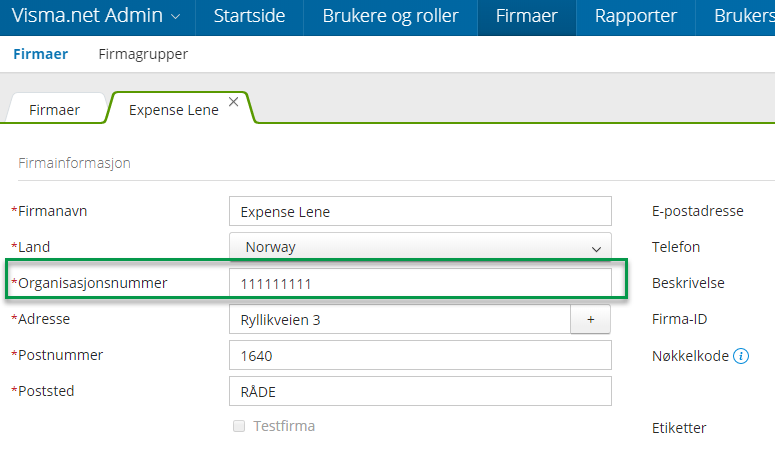Expand the Visma.net Admin menu
775x469 pixels.
click(x=96, y=16)
